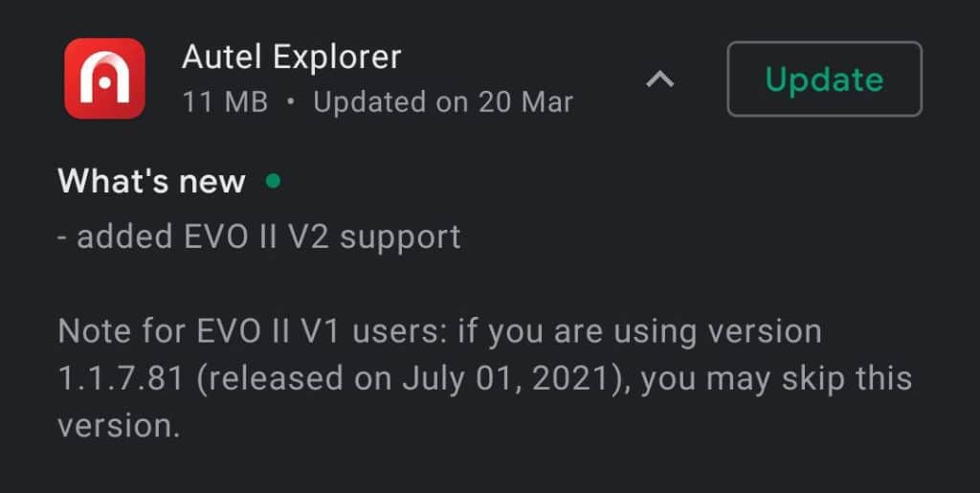This screenshot has width=980, height=493.
Task: Click the you may skip this phrase
Action: 776,380
